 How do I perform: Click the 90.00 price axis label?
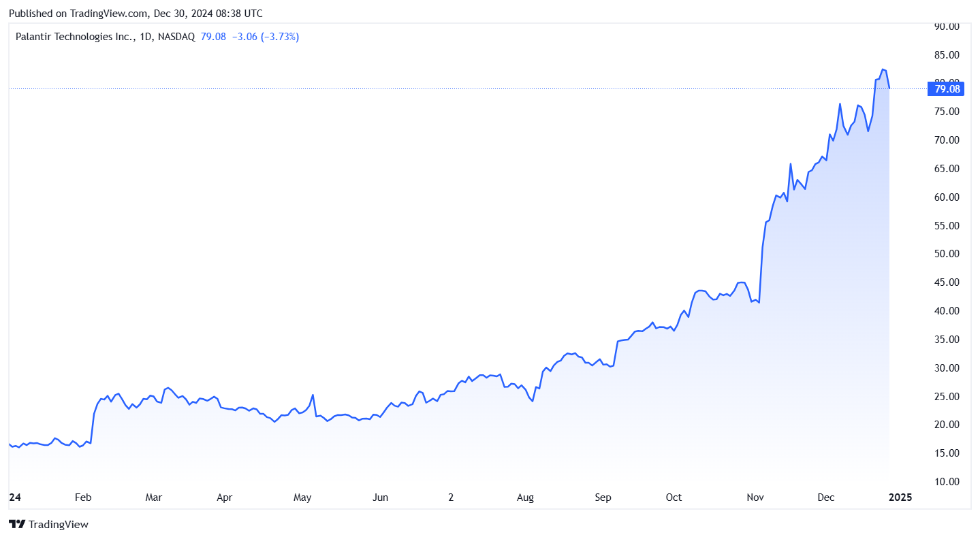coord(946,27)
